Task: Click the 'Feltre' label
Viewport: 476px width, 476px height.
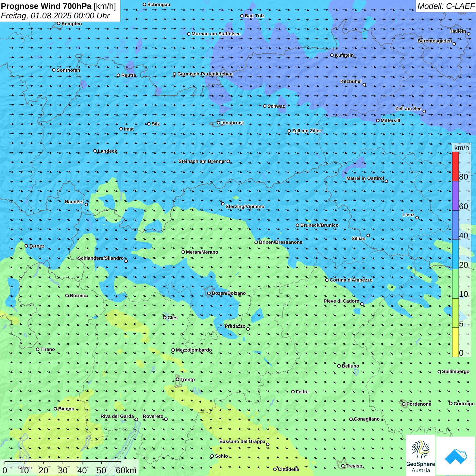Action: point(302,392)
